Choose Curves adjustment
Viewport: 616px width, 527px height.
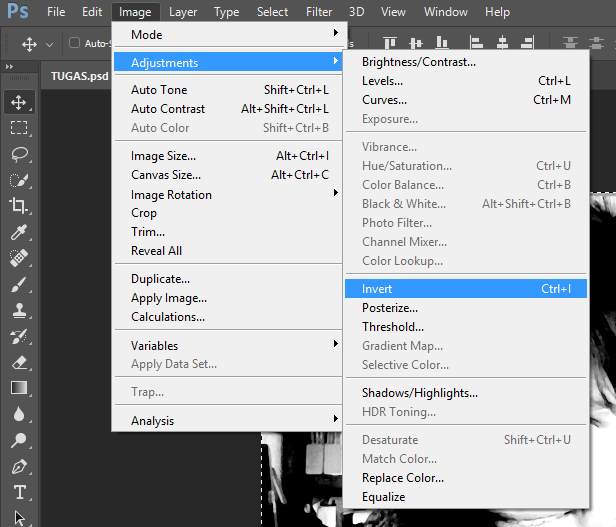tap(466, 99)
